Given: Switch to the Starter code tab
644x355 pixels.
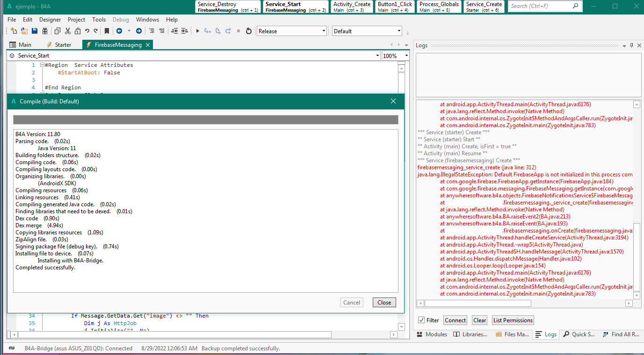Looking at the screenshot, I should pyautogui.click(x=58, y=45).
